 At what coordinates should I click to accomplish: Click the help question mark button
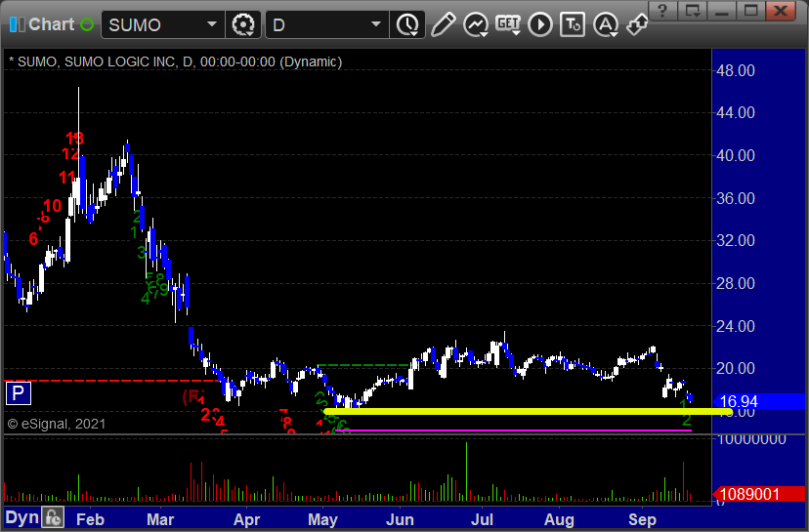(663, 11)
